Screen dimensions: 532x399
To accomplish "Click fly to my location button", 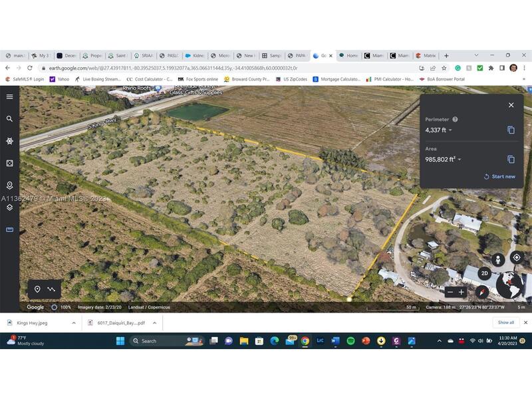I will tap(517, 257).
